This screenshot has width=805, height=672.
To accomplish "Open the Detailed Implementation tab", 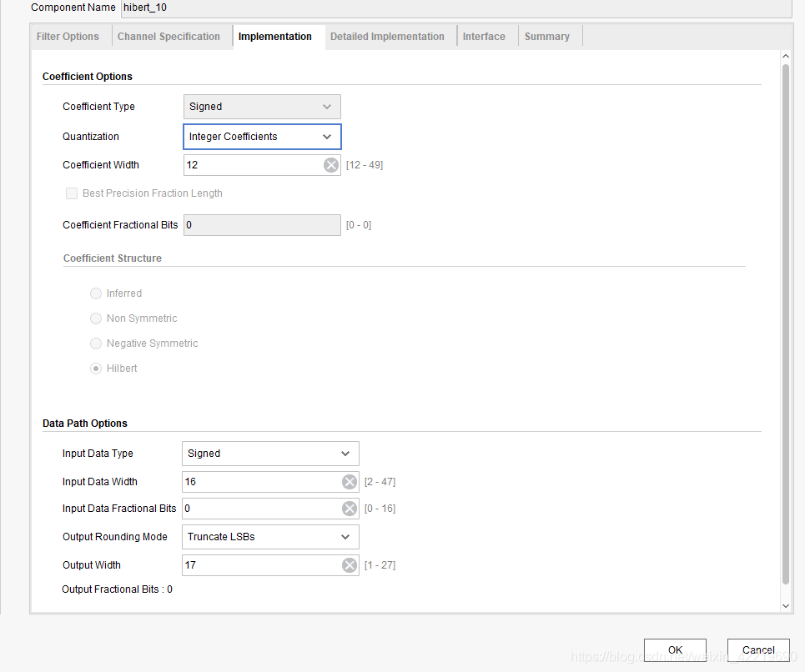I will coord(387,37).
